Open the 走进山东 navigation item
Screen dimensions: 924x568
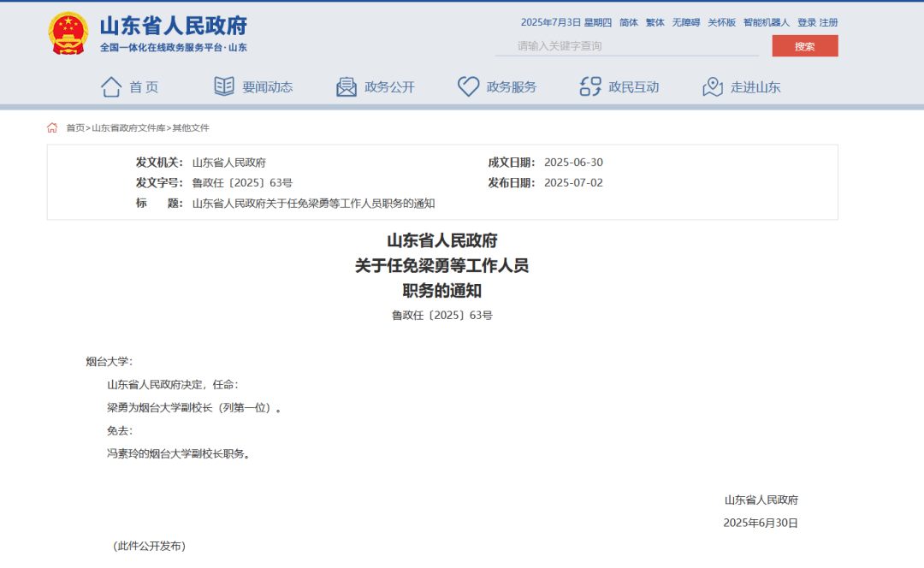[x=755, y=87]
